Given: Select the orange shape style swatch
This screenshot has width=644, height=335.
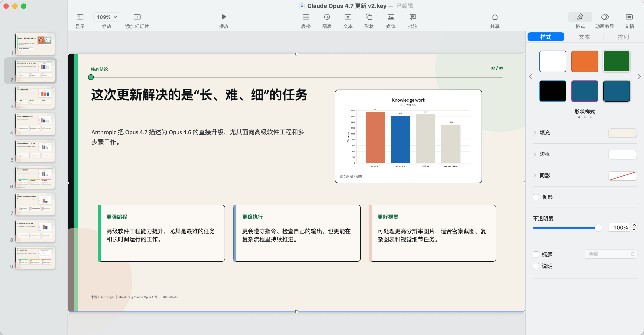Looking at the screenshot, I should coord(584,61).
